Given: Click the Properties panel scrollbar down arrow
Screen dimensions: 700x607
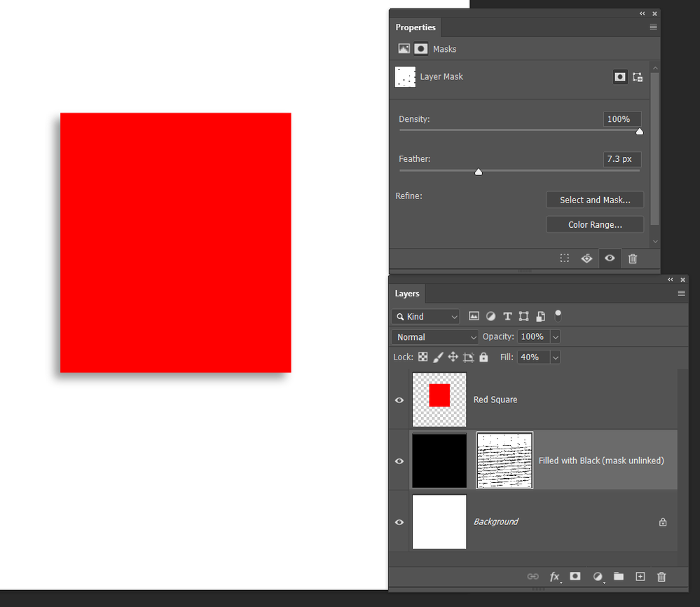Looking at the screenshot, I should coord(655,241).
